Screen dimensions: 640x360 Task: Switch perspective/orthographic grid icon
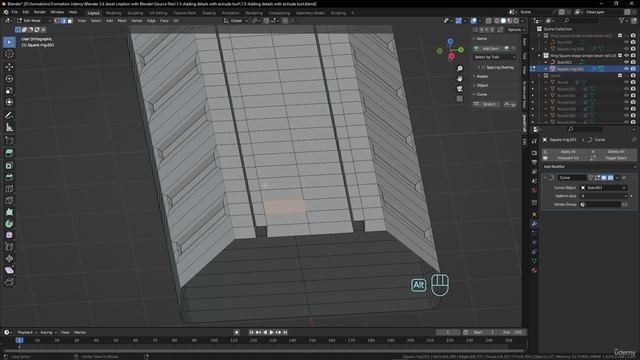tap(460, 99)
